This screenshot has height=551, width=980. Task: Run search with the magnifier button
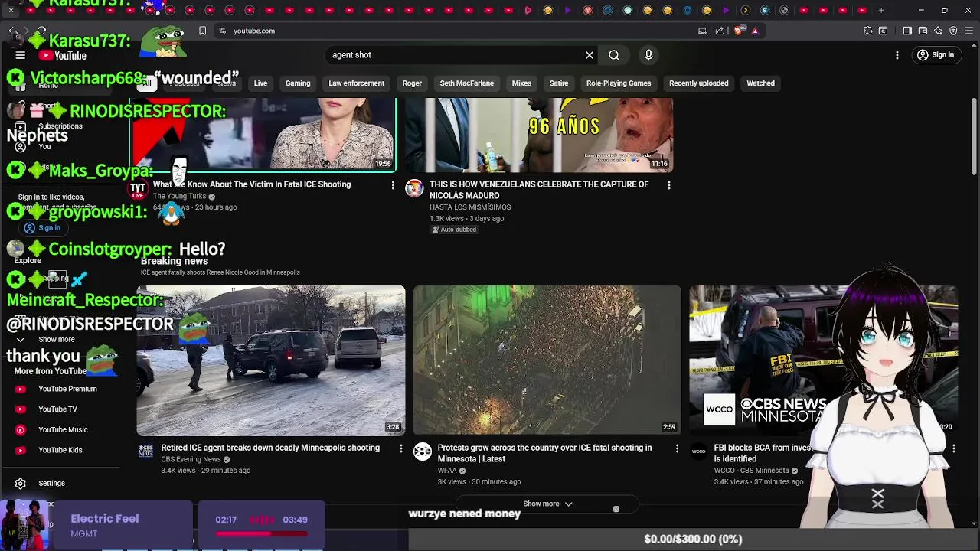[614, 55]
